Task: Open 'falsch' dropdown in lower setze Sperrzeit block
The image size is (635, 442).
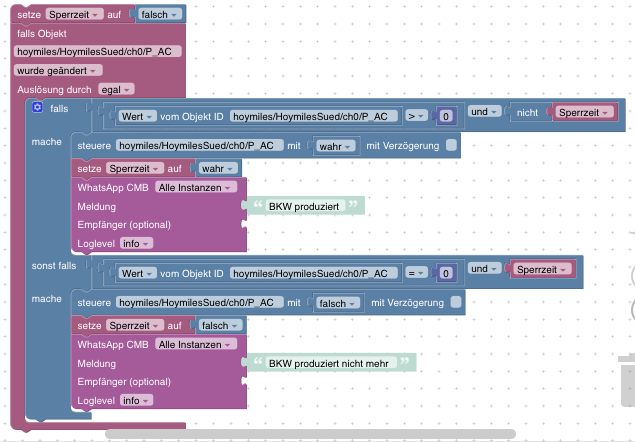Action: pyautogui.click(x=220, y=325)
